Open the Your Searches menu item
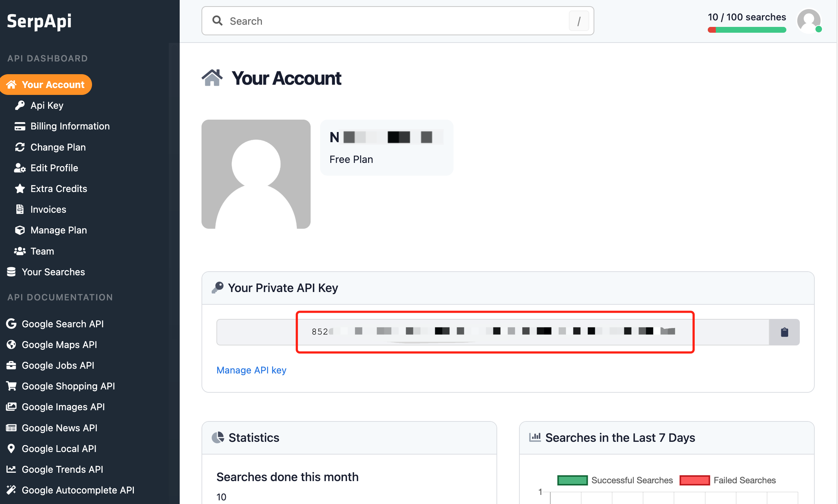Screen dimensions: 838x504 (53, 272)
